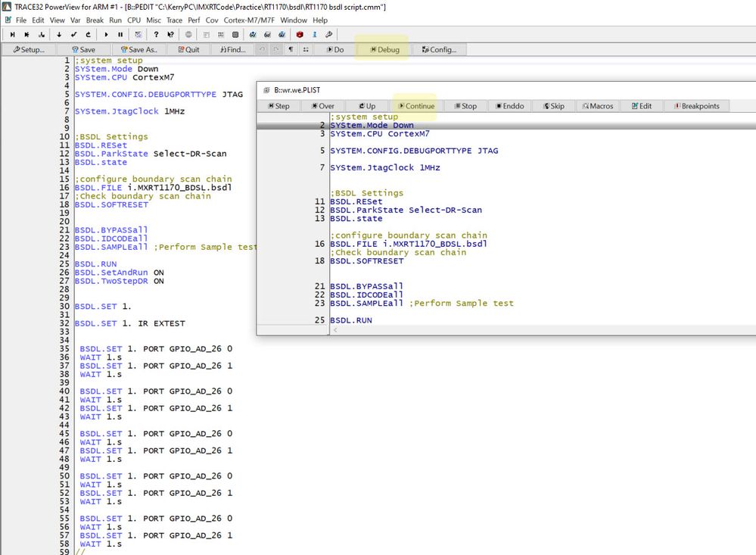Toggle paragraph marks (pilcrow) display
The height and width of the screenshot is (555, 756).
click(291, 50)
